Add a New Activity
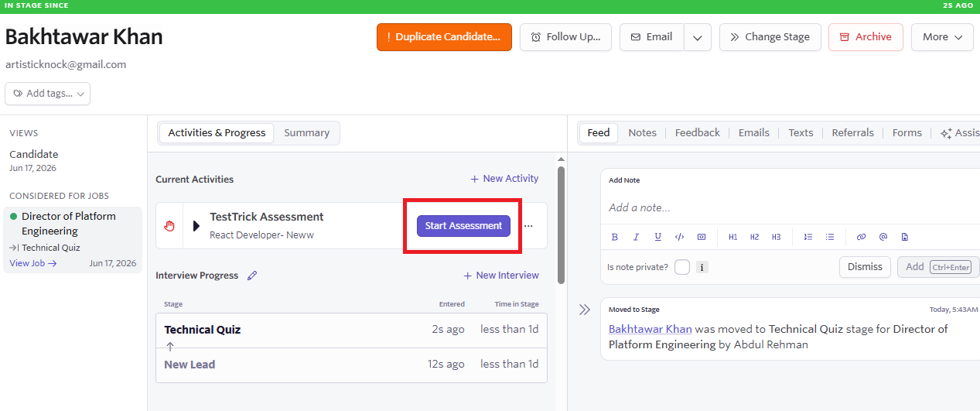980x411 pixels. tap(504, 179)
